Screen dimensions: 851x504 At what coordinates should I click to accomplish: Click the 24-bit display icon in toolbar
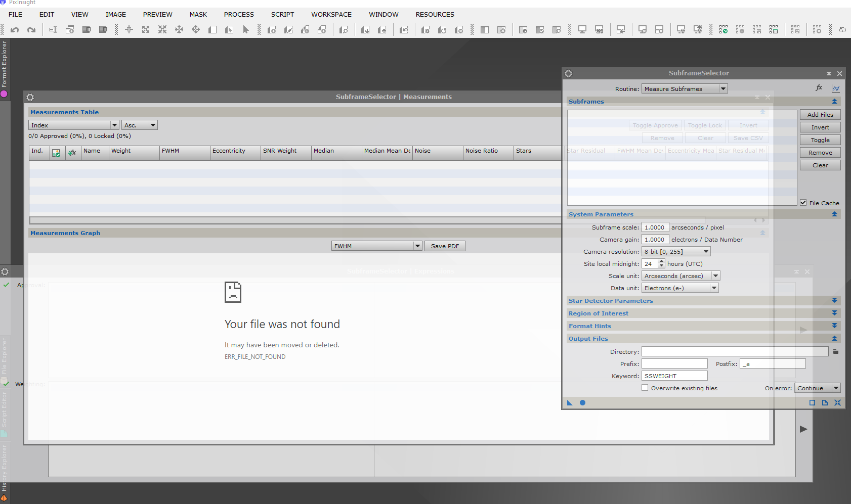(x=599, y=30)
